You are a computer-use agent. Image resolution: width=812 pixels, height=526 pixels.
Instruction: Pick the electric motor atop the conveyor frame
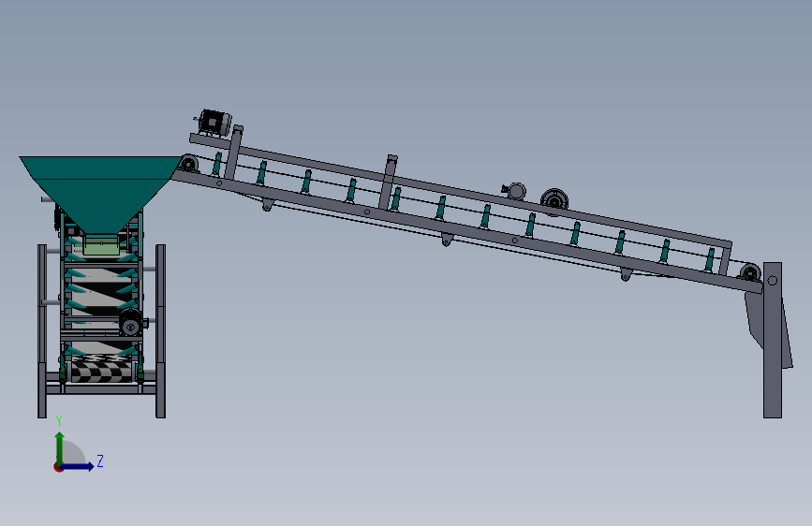coord(214,123)
